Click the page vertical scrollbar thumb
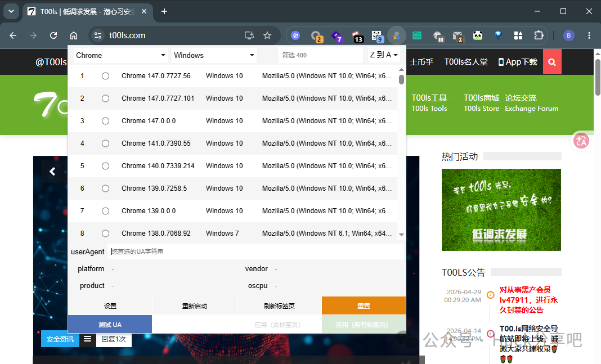601x364 pixels. click(598, 77)
